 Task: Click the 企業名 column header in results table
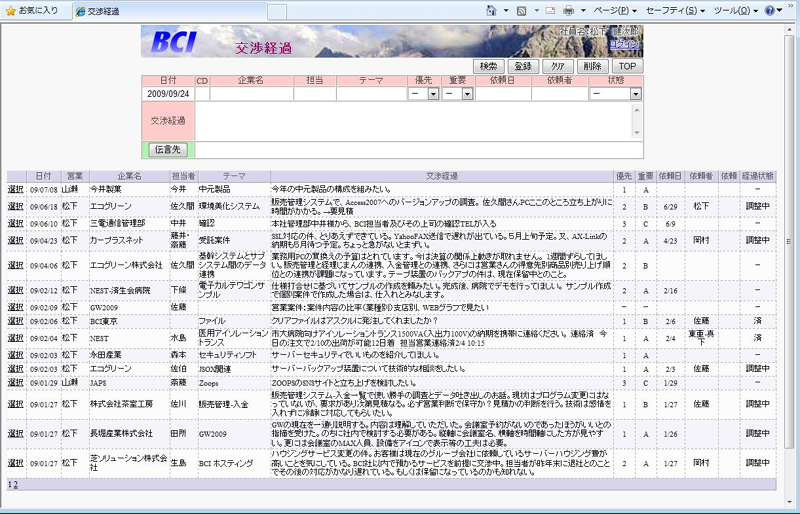(x=129, y=176)
